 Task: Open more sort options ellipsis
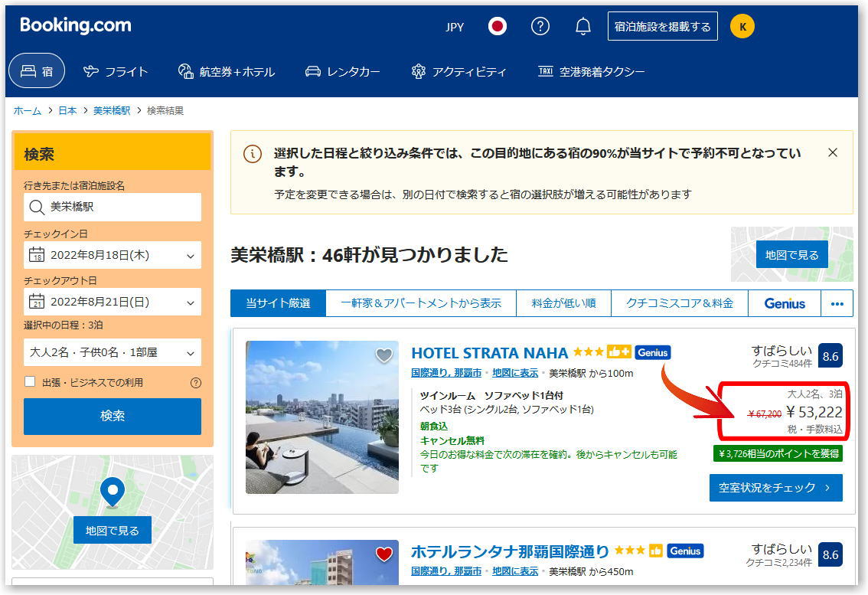pos(837,303)
